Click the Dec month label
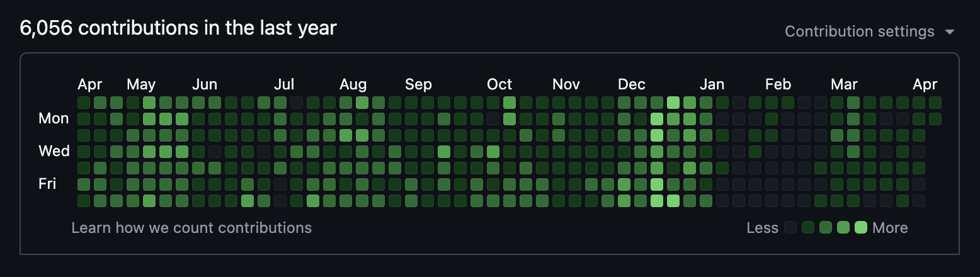The width and height of the screenshot is (980, 277). click(631, 84)
